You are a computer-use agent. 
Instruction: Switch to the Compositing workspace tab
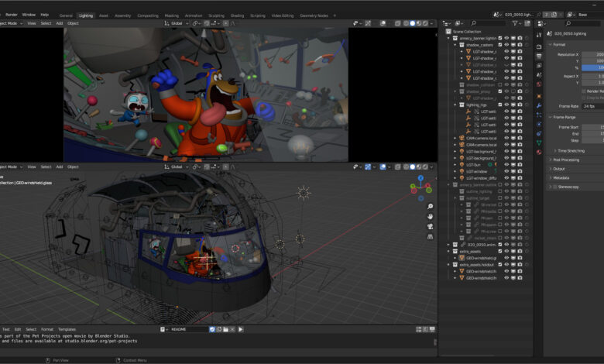(148, 15)
